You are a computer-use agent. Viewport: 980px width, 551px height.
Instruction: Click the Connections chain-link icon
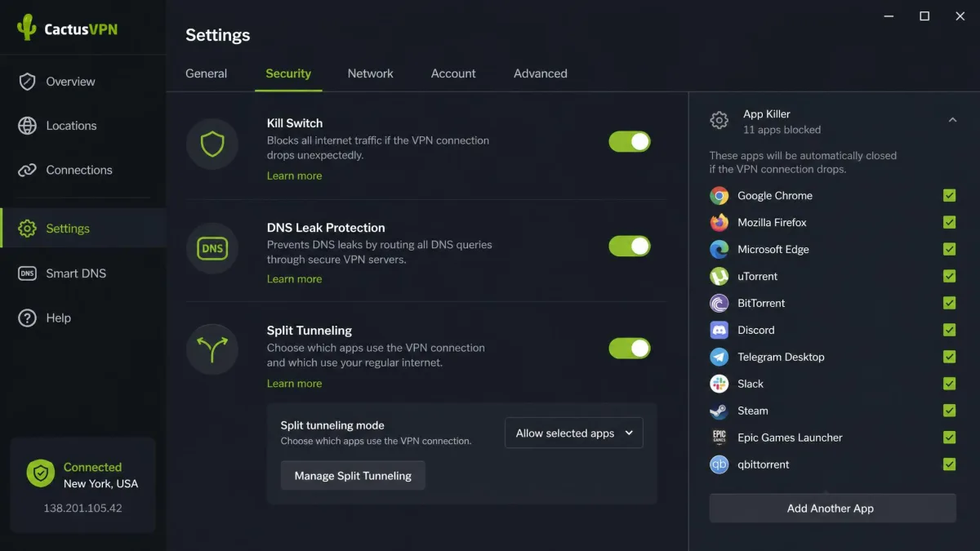pos(27,170)
